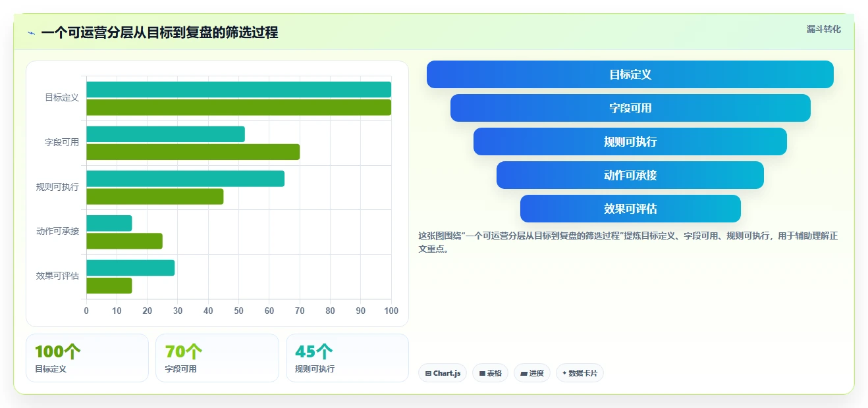Image resolution: width=868 pixels, height=408 pixels.
Task: Click the 字段可用 chart axis label
Action: (62, 142)
